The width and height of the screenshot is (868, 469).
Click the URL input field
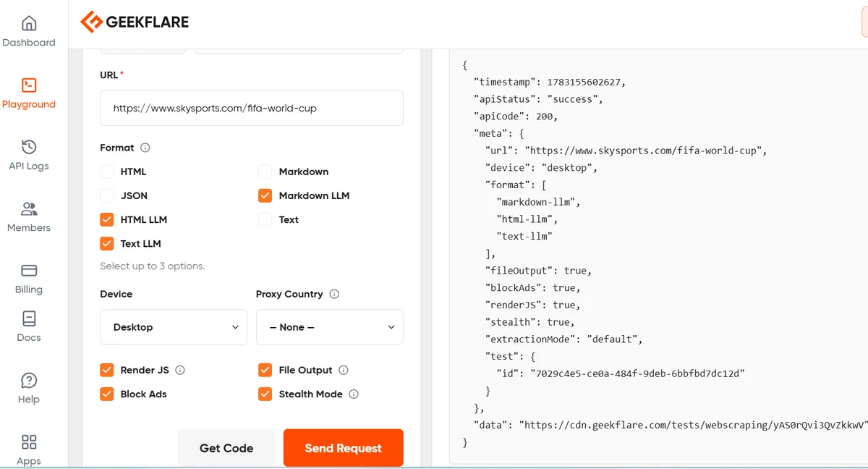pyautogui.click(x=252, y=109)
